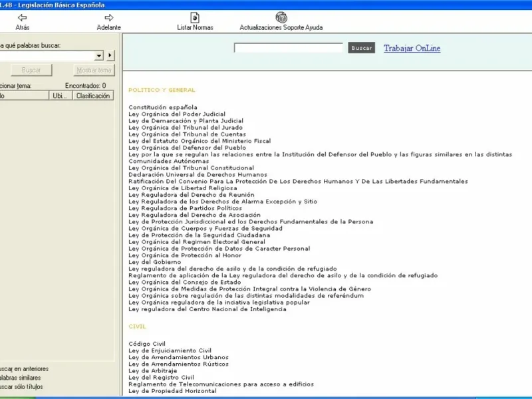This screenshot has width=532, height=399.
Task: Open Ley Orgánica de Protección de Datos
Action: coord(219,249)
